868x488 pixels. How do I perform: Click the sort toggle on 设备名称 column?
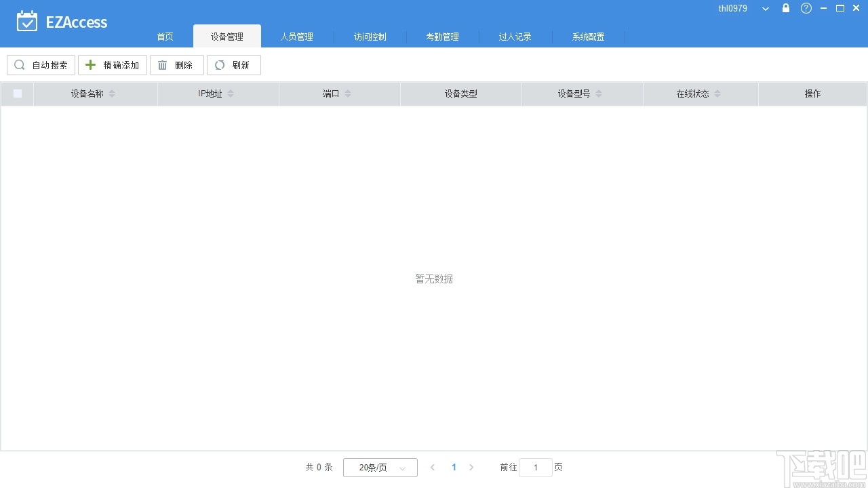tap(111, 94)
